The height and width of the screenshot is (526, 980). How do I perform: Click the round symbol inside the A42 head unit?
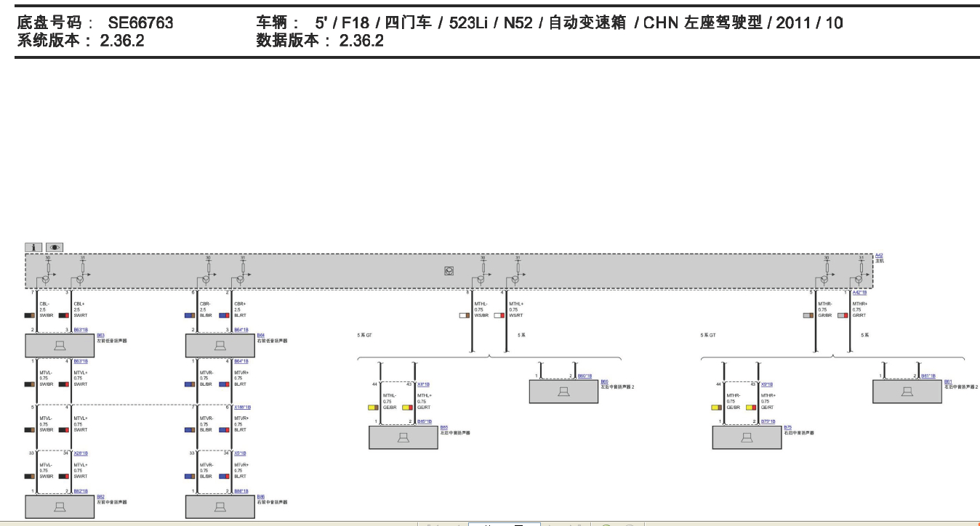449,271
